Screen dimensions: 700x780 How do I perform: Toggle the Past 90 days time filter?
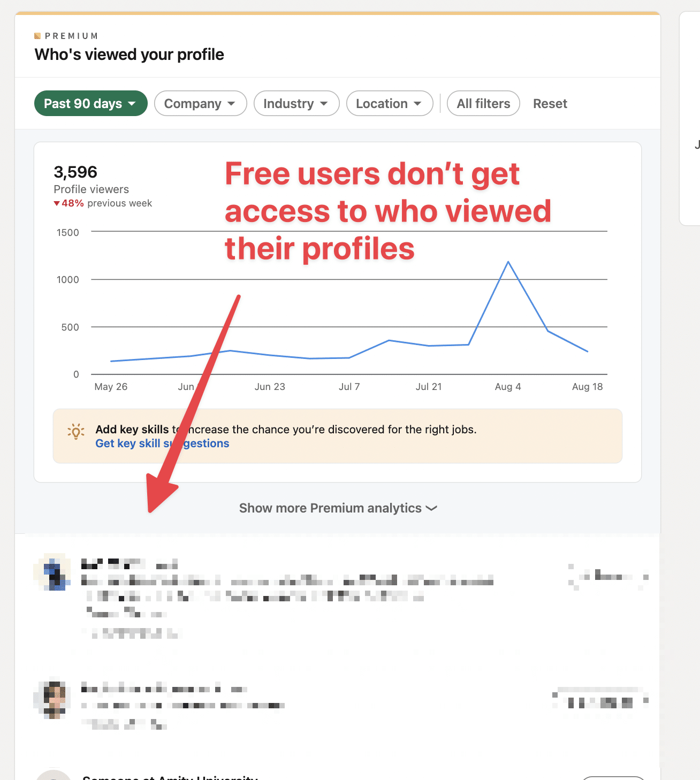90,103
